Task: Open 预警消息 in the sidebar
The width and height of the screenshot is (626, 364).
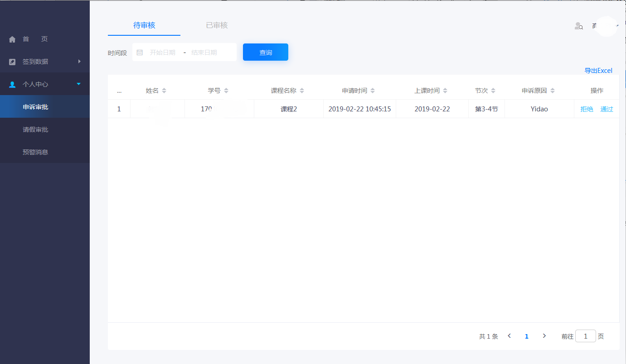Action: [35, 152]
